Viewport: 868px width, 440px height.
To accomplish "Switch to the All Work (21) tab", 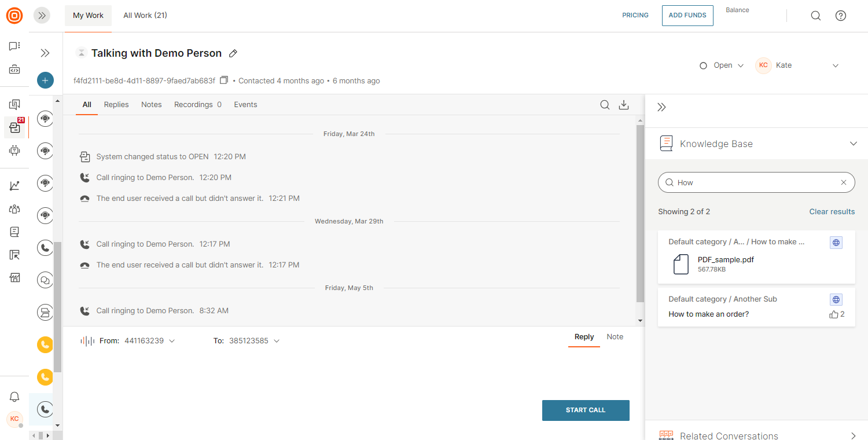I will tap(145, 16).
